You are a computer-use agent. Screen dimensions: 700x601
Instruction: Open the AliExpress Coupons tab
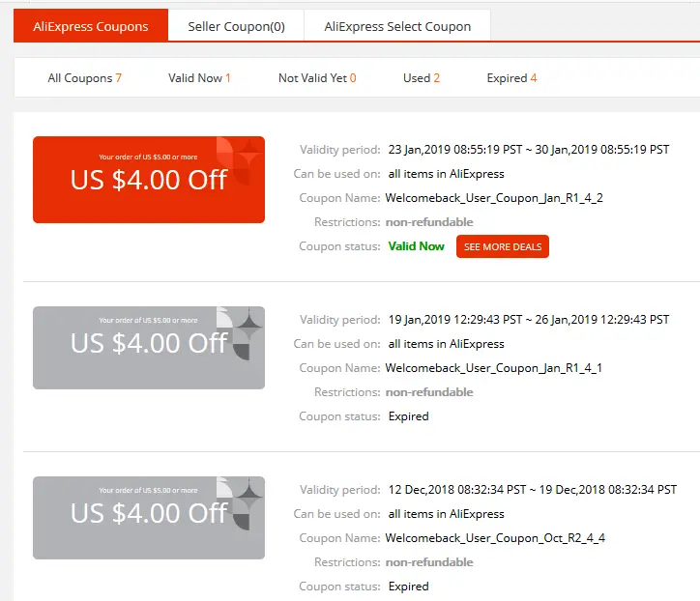pos(91,26)
